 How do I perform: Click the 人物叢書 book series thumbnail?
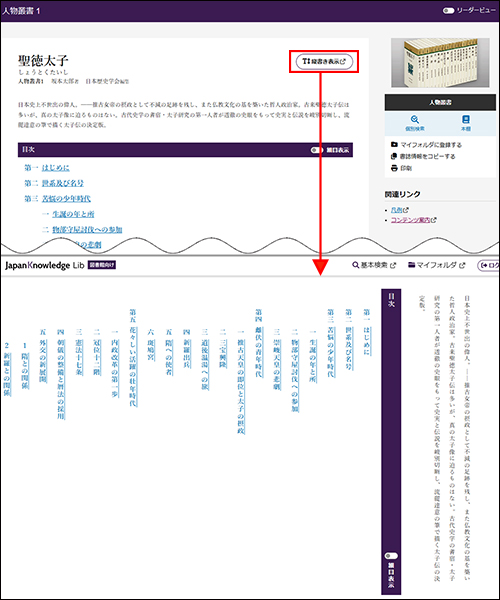[x=440, y=62]
